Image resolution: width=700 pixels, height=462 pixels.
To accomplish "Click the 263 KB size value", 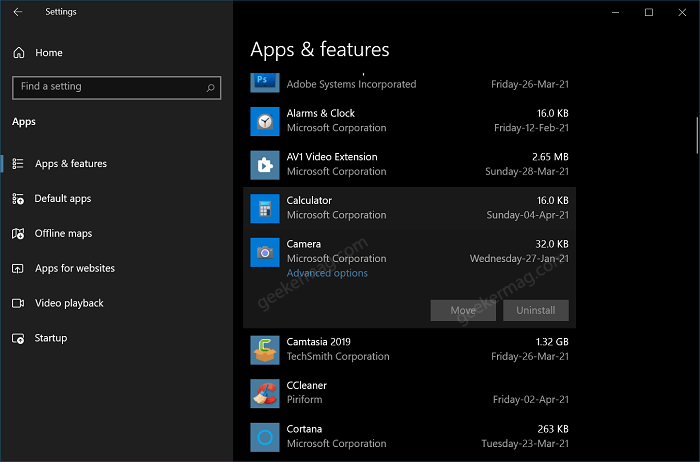I will click(553, 429).
